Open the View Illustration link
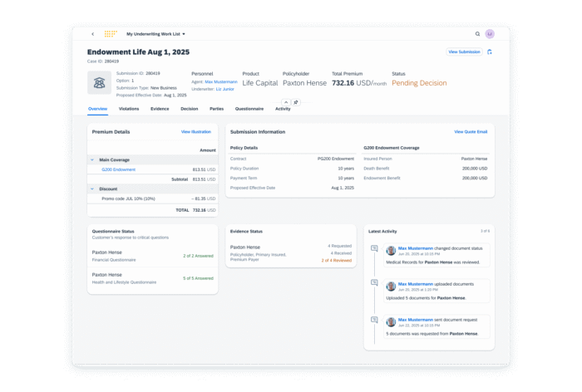Image resolution: width=582 pixels, height=392 pixels. 195,131
